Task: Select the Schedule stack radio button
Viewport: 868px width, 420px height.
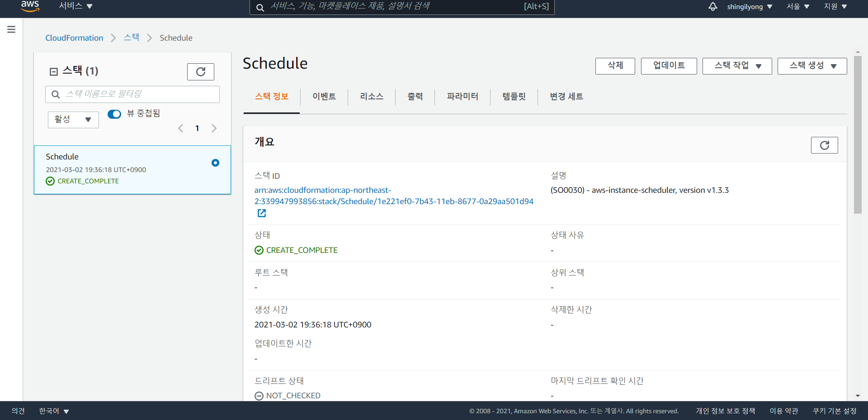Action: coord(216,163)
